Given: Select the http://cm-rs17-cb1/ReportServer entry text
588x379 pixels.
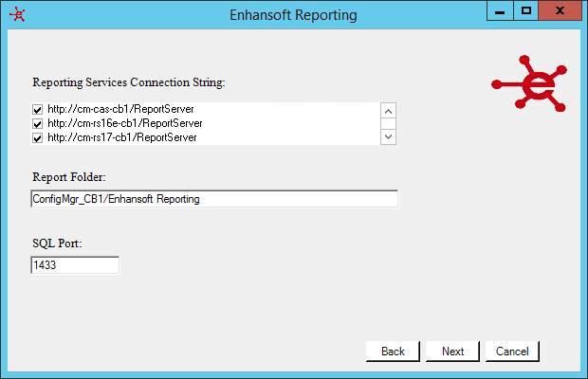Looking at the screenshot, I should [122, 137].
